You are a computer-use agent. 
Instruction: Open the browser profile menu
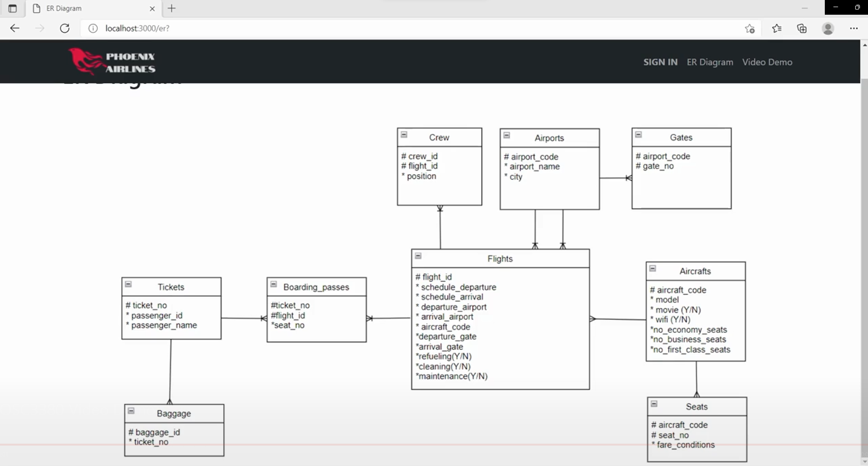coord(828,28)
